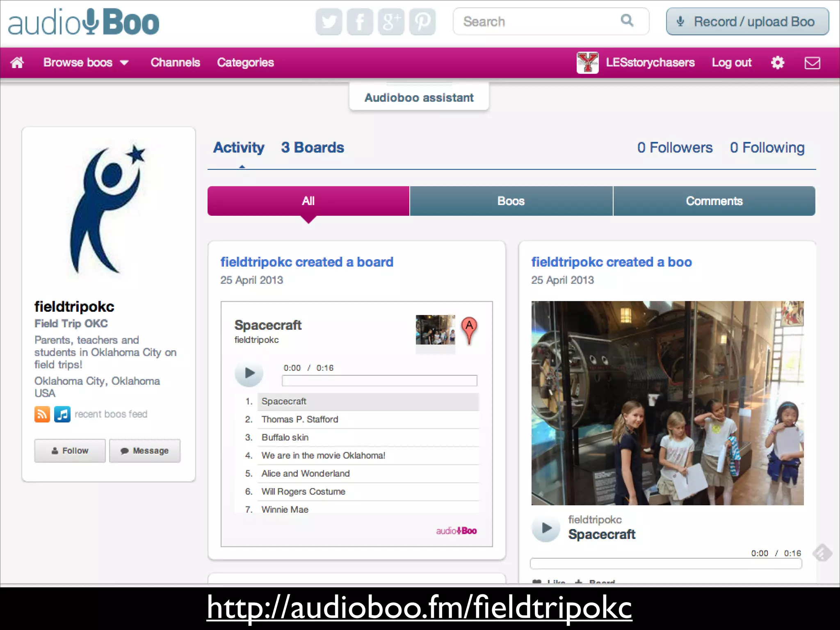Click the Spacecraft board title
This screenshot has height=630, width=840.
268,325
